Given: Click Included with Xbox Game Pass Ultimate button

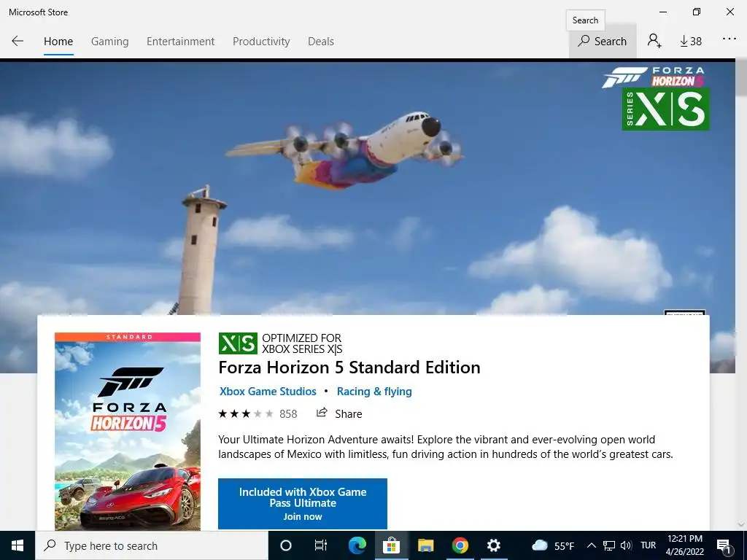Looking at the screenshot, I should point(303,504).
